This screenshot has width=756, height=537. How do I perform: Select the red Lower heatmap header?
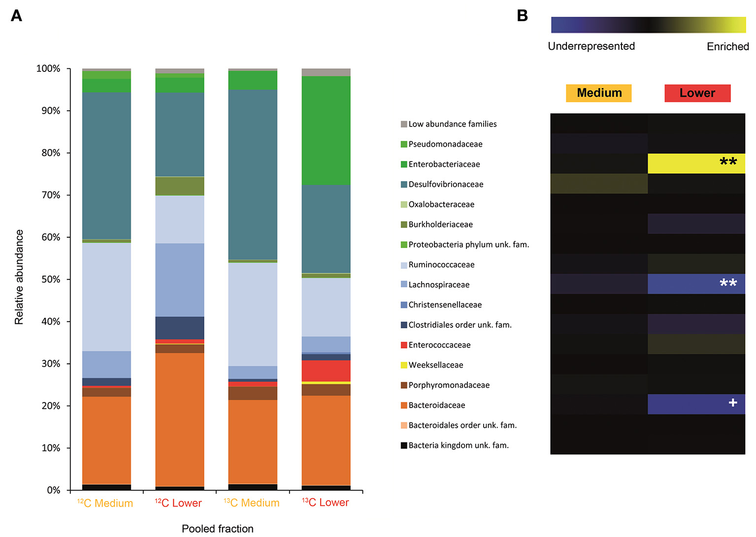tap(697, 93)
